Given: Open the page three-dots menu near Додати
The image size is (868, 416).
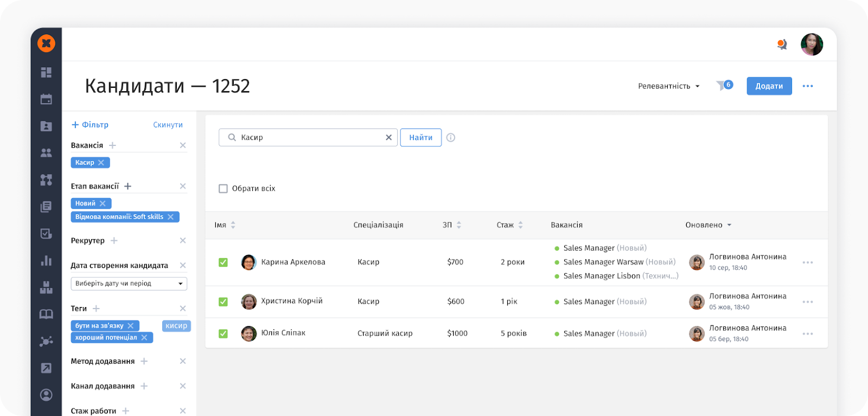Looking at the screenshot, I should click(x=807, y=86).
